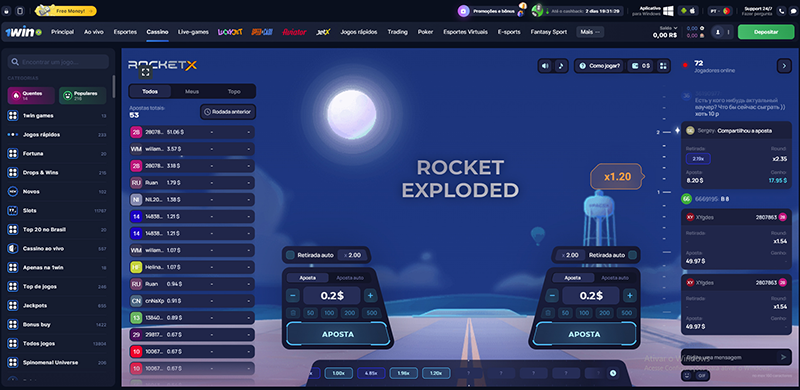800x390 pixels.
Task: Click the left bet amount 0.2$ field
Action: click(332, 295)
